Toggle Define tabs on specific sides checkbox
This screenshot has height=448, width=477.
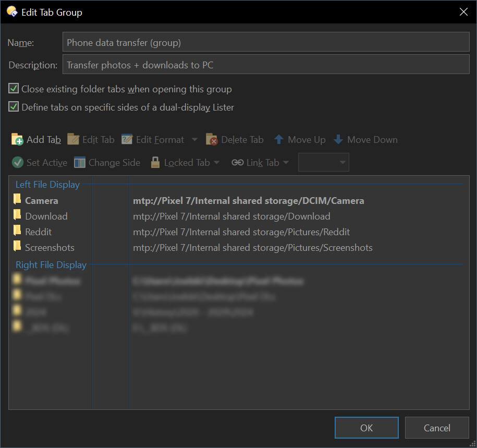point(14,107)
